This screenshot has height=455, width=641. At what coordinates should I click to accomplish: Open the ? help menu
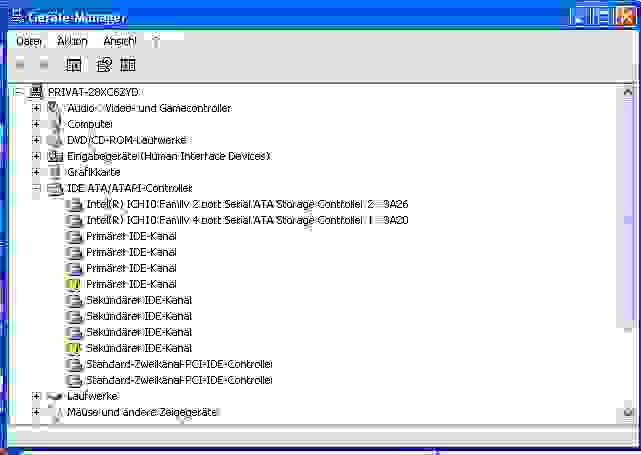click(x=155, y=41)
